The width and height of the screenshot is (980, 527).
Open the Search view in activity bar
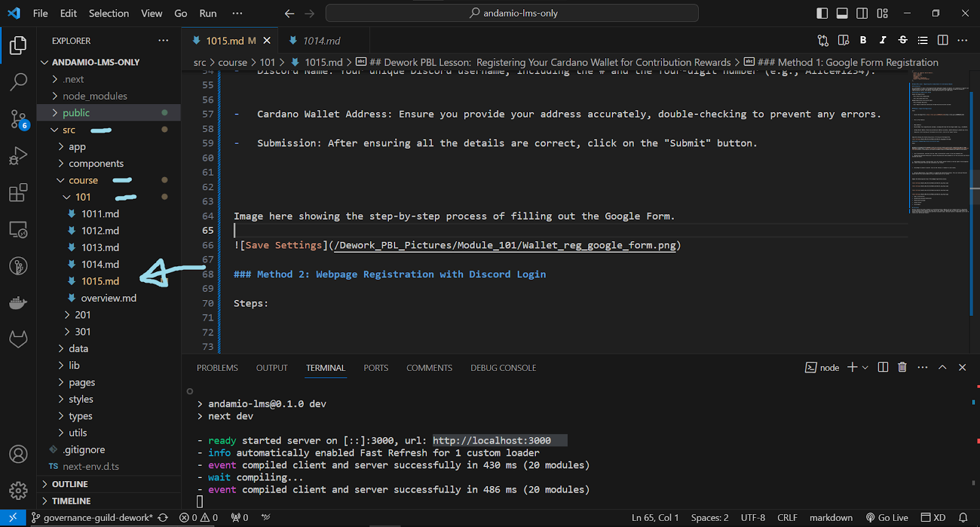[x=18, y=81]
